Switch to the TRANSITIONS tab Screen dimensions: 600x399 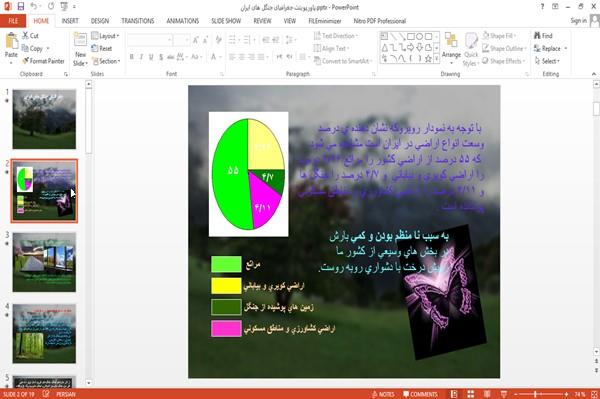pos(138,21)
